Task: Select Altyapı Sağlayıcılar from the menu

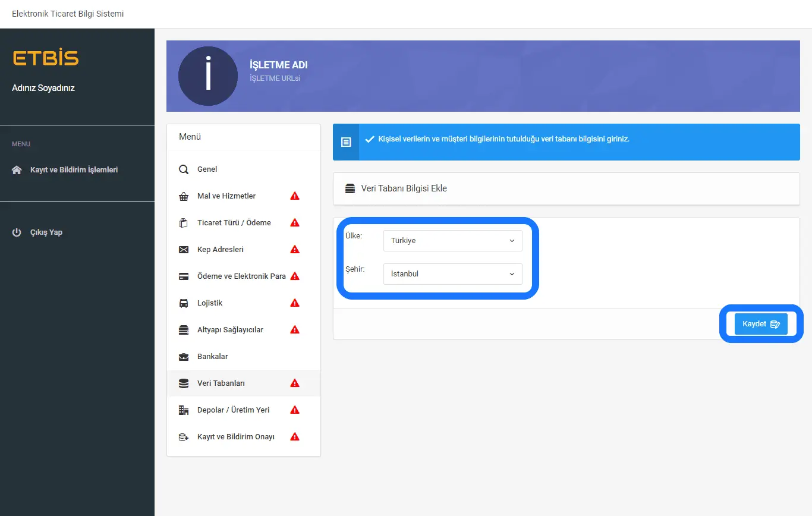Action: coord(230,330)
